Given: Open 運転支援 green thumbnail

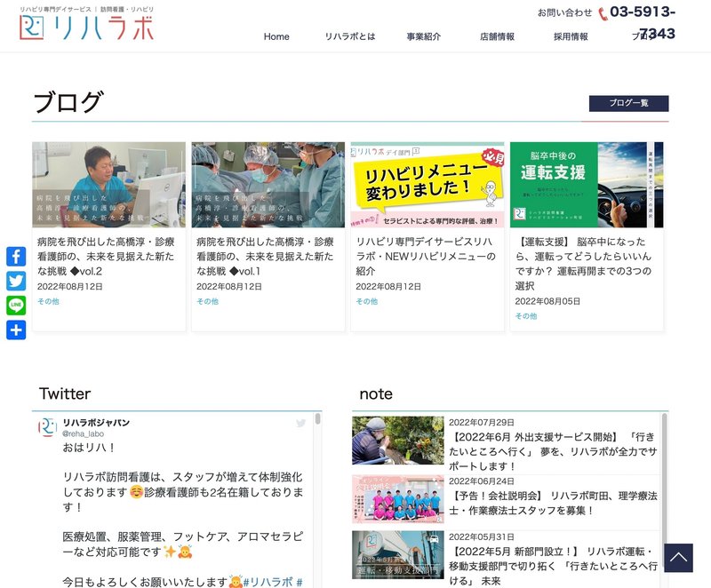Looking at the screenshot, I should click(x=587, y=185).
